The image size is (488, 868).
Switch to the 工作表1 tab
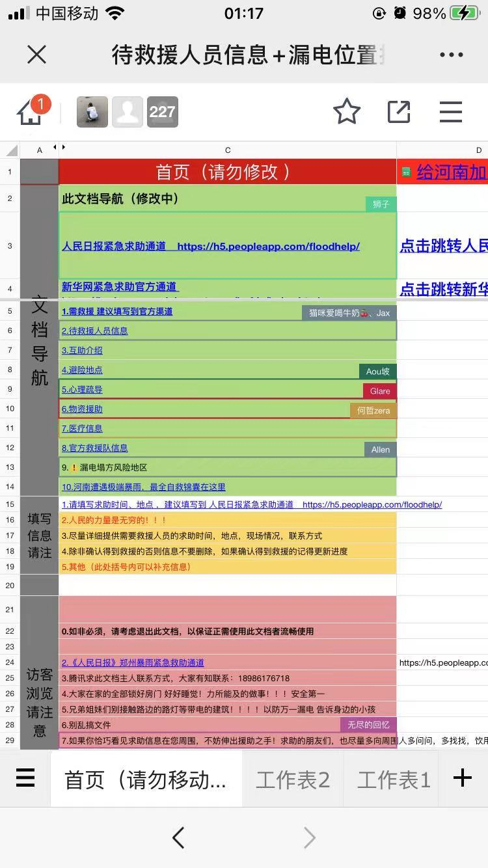[394, 779]
